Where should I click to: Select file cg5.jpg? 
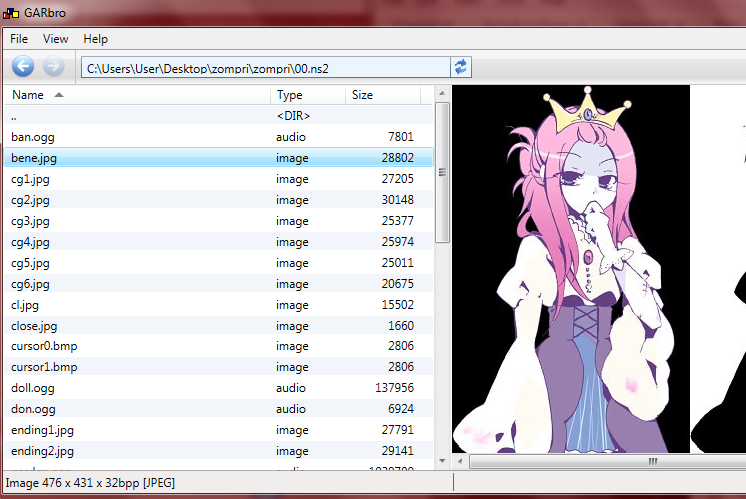(219, 263)
